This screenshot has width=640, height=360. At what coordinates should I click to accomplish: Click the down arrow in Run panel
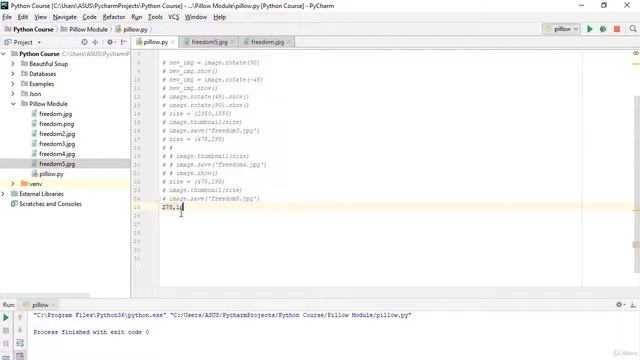click(x=20, y=330)
